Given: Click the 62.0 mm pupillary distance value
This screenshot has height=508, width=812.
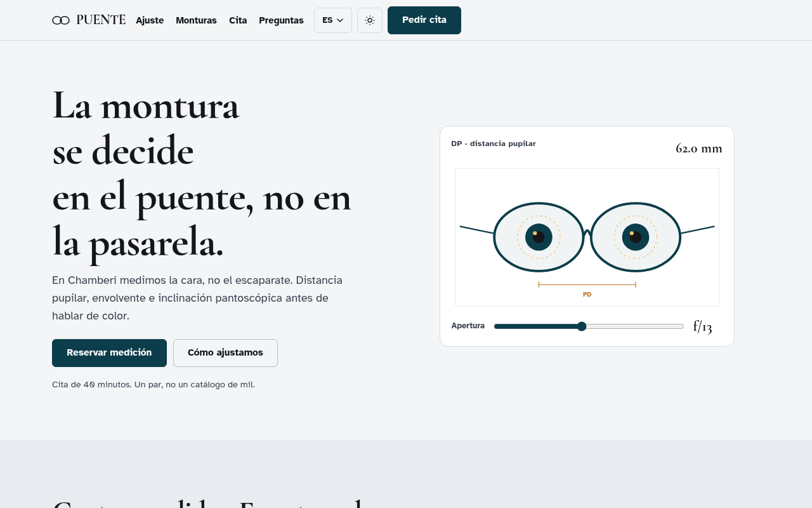Looking at the screenshot, I should click(x=699, y=149).
